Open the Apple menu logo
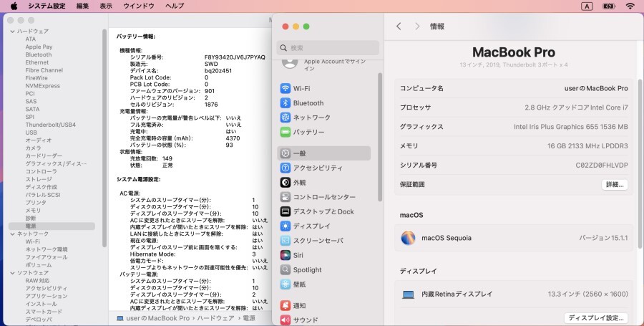The image size is (644, 326). click(14, 6)
